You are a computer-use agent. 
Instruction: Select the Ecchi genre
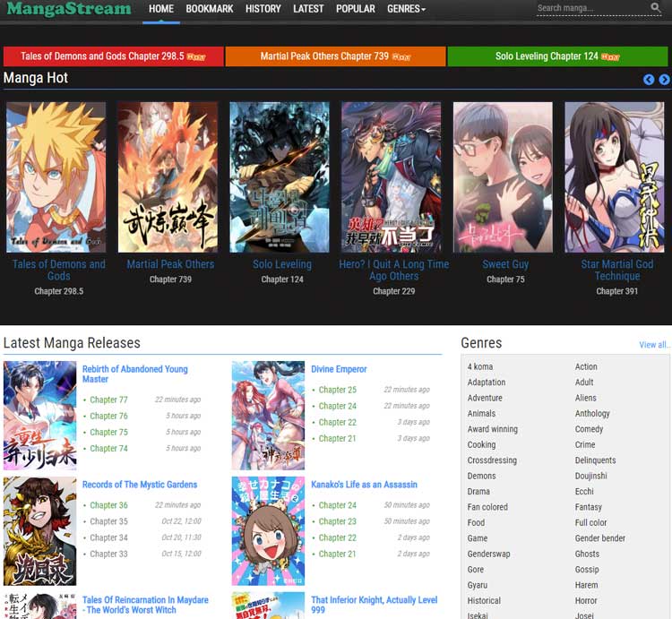584,491
